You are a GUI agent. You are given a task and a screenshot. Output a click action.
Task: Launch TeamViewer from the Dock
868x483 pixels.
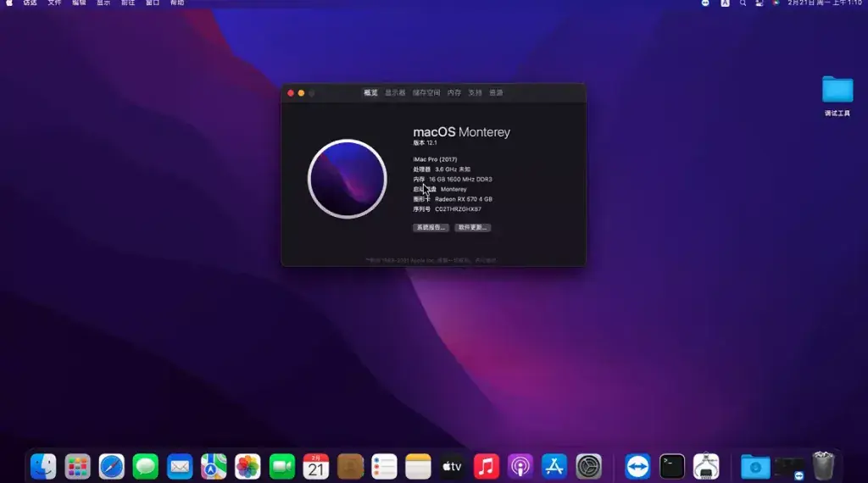pos(637,466)
